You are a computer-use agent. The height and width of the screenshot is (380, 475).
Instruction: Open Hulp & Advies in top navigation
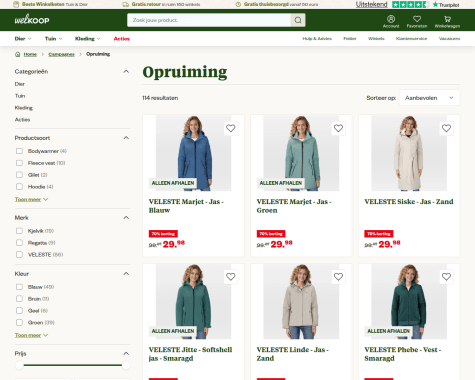317,39
